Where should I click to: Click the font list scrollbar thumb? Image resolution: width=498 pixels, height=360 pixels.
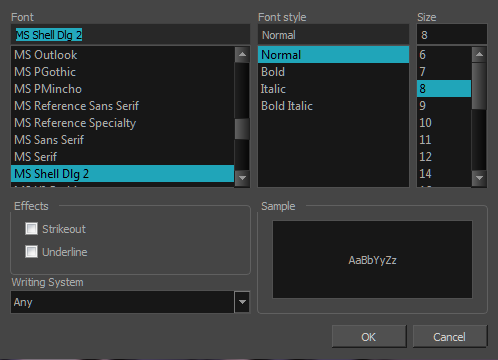(242, 129)
